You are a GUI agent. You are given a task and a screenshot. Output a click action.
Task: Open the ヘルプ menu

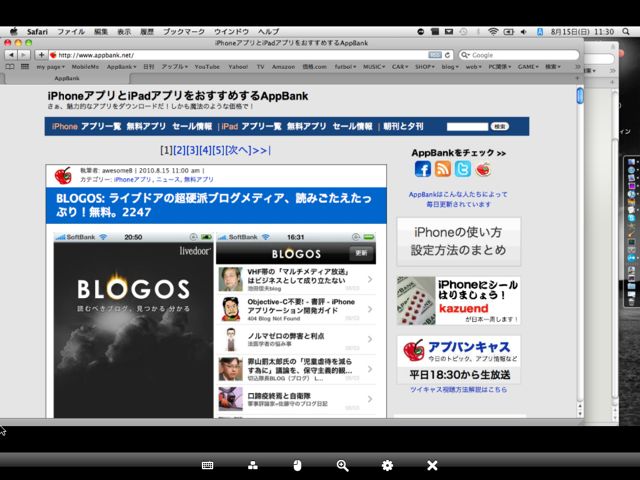point(268,31)
